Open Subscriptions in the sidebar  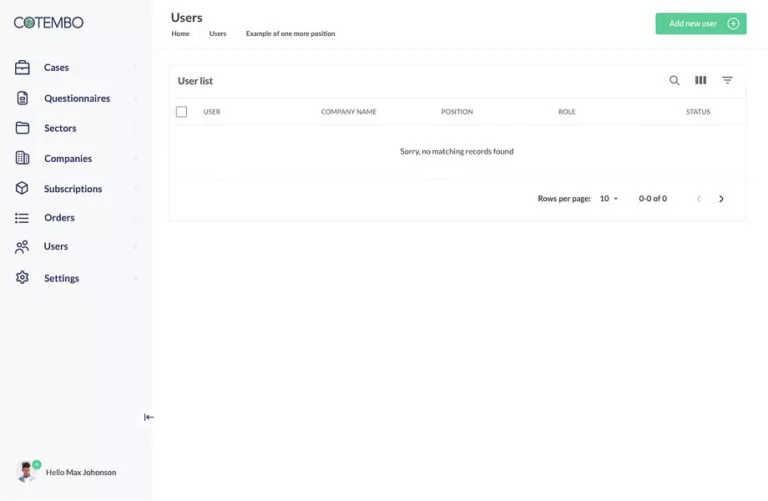click(x=73, y=189)
